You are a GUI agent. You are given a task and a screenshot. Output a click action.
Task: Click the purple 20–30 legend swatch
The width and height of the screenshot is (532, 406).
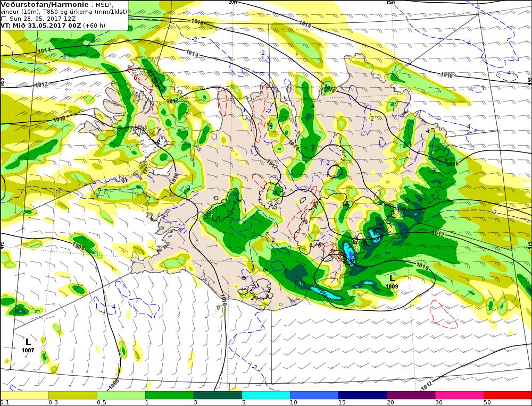coord(411,395)
